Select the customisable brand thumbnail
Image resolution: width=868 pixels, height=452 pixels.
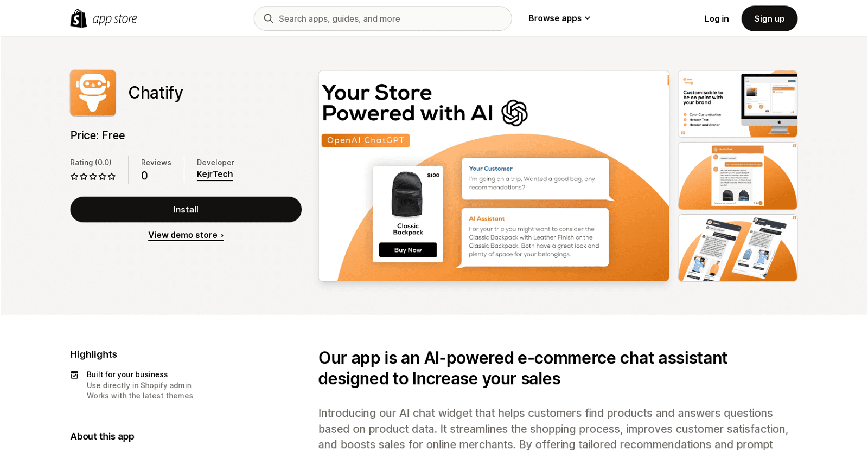click(737, 104)
